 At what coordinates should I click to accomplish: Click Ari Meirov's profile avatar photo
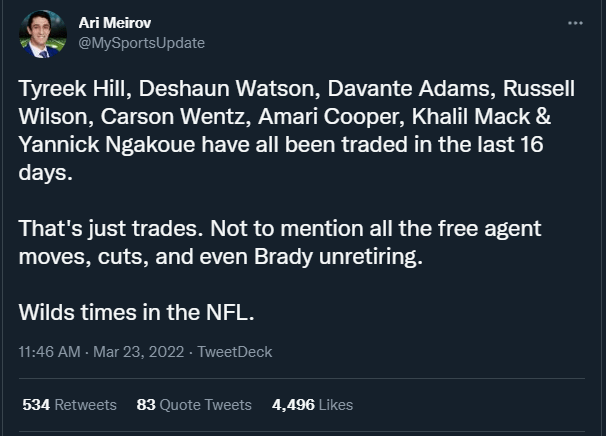pyautogui.click(x=43, y=34)
